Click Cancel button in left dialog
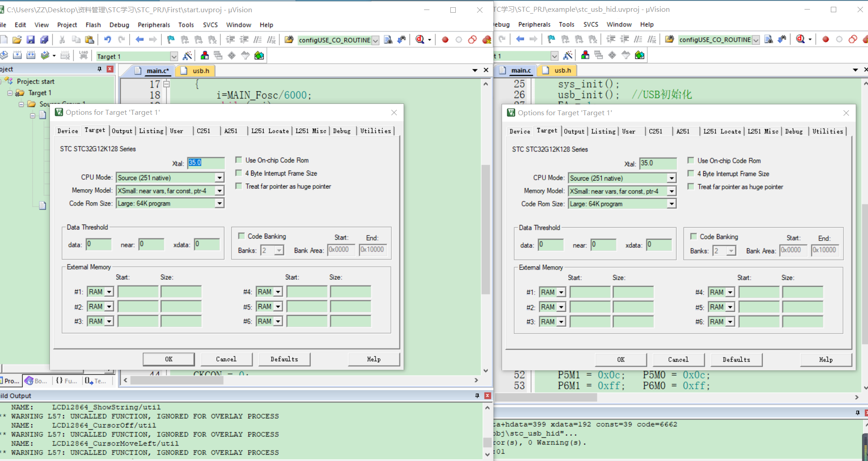This screenshot has height=461, width=868. [226, 359]
